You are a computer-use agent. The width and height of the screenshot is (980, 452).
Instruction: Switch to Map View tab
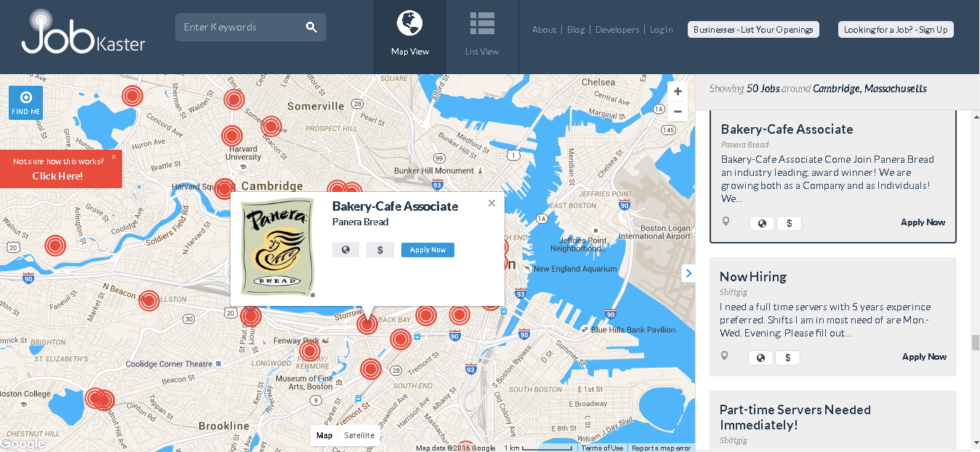410,36
